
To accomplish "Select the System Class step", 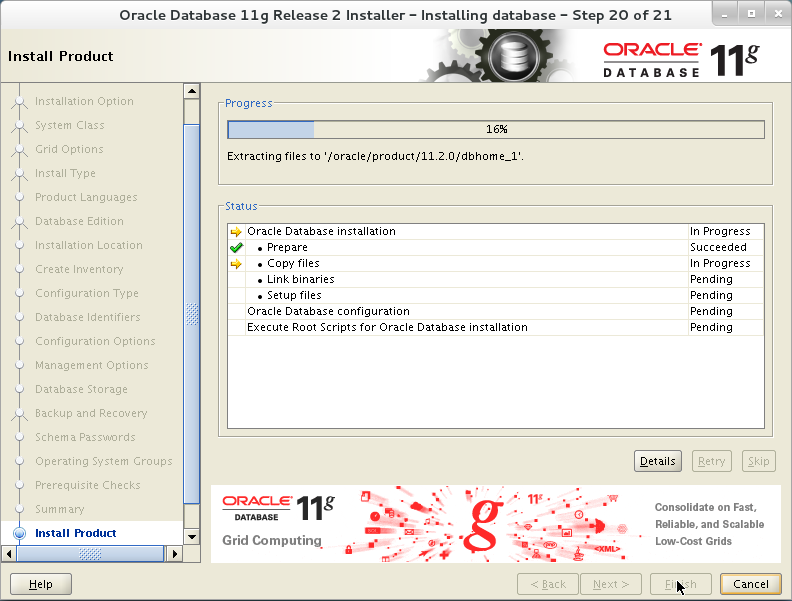I will coord(70,125).
